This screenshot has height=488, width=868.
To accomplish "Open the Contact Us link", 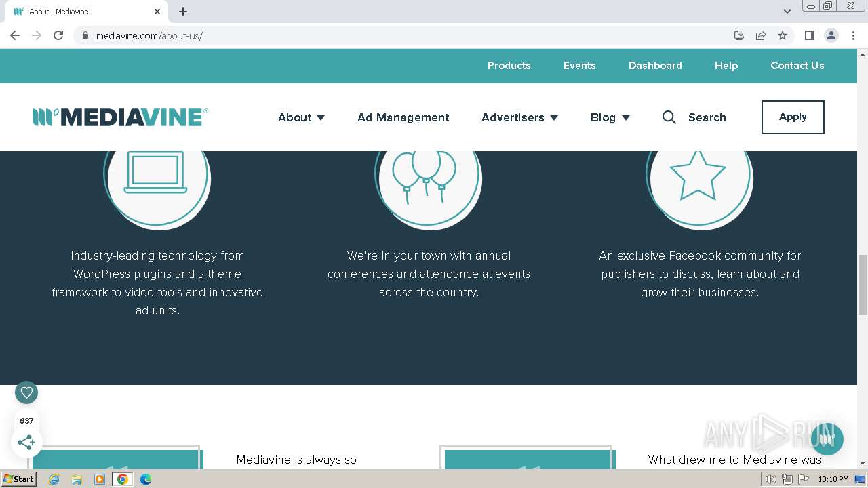I will point(797,66).
